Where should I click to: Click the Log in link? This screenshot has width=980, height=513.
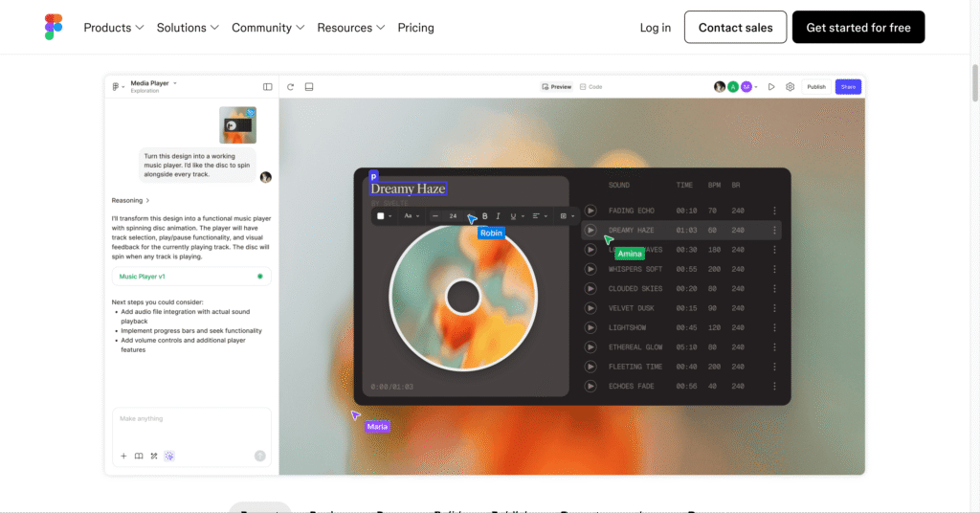click(655, 28)
